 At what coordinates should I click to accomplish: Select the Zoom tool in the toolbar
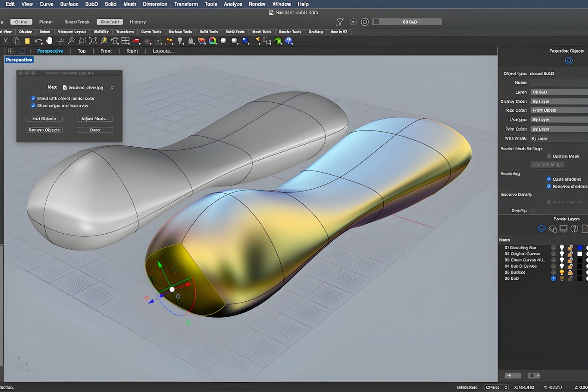click(71, 41)
